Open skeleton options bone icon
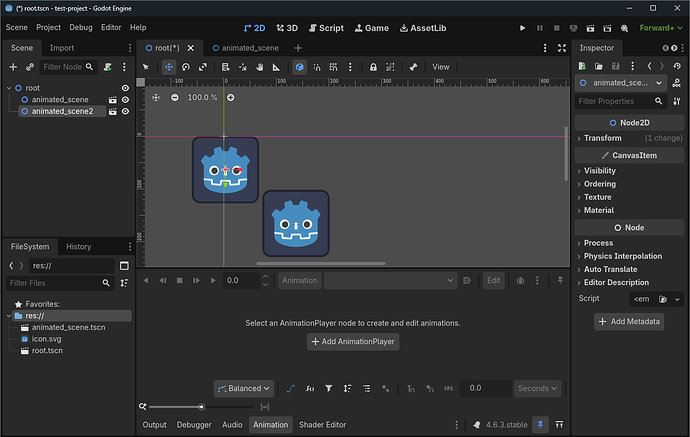690x437 pixels. click(x=413, y=67)
